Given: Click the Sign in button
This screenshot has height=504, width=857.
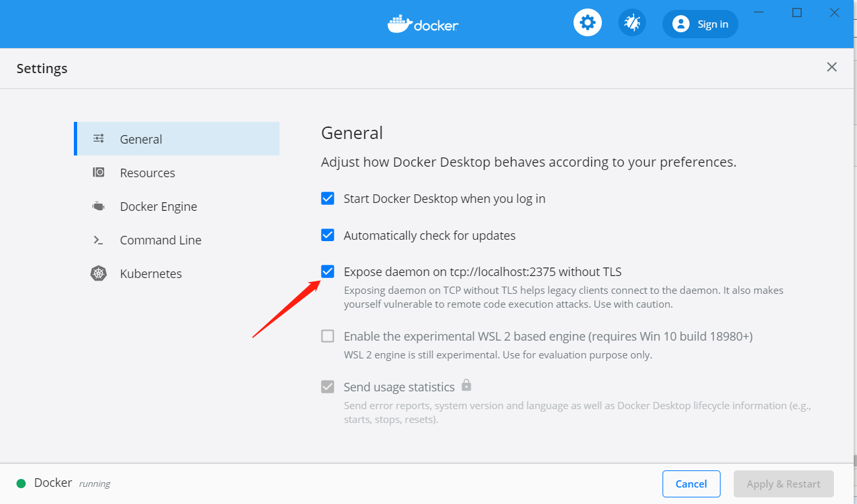Looking at the screenshot, I should pos(700,24).
